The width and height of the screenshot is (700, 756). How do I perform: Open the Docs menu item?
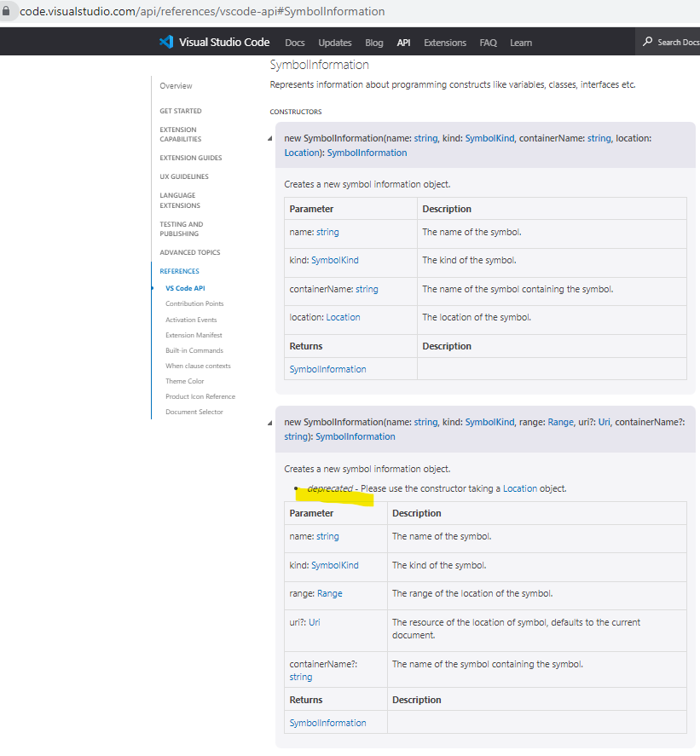click(x=294, y=42)
